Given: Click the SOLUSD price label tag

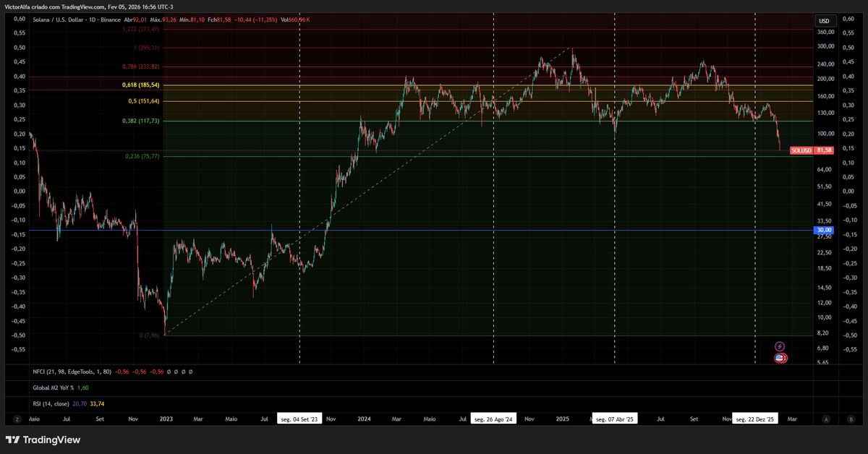Looking at the screenshot, I should (x=801, y=150).
